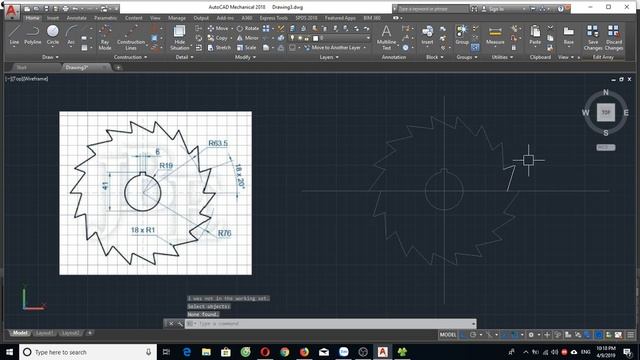Switch to the Manage ribbon tab

177,18
